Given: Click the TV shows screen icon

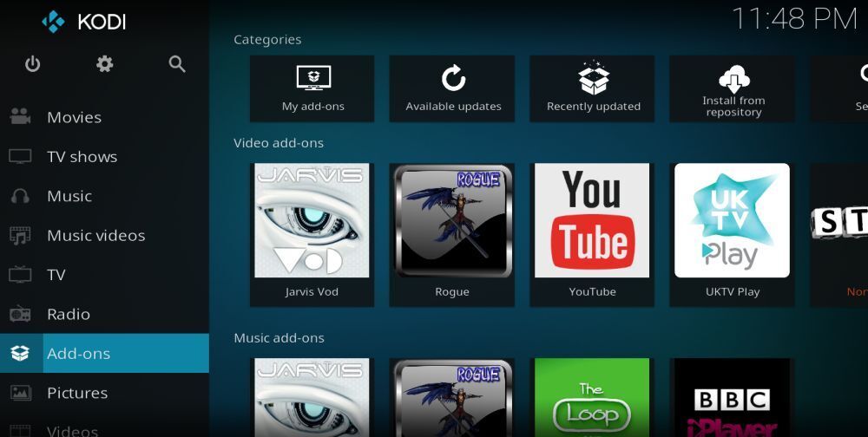Looking at the screenshot, I should pyautogui.click(x=20, y=157).
